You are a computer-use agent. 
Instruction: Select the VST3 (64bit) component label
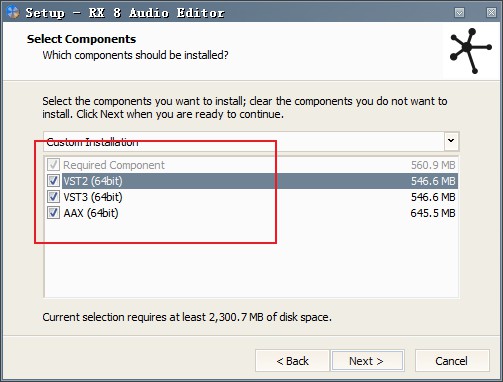tap(93, 197)
